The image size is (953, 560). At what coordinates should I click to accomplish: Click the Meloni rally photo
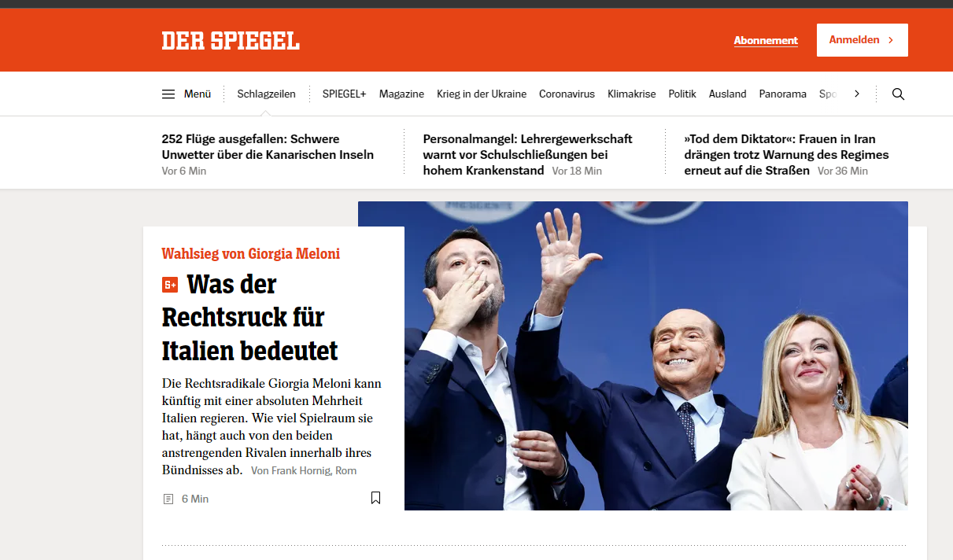[x=656, y=356]
